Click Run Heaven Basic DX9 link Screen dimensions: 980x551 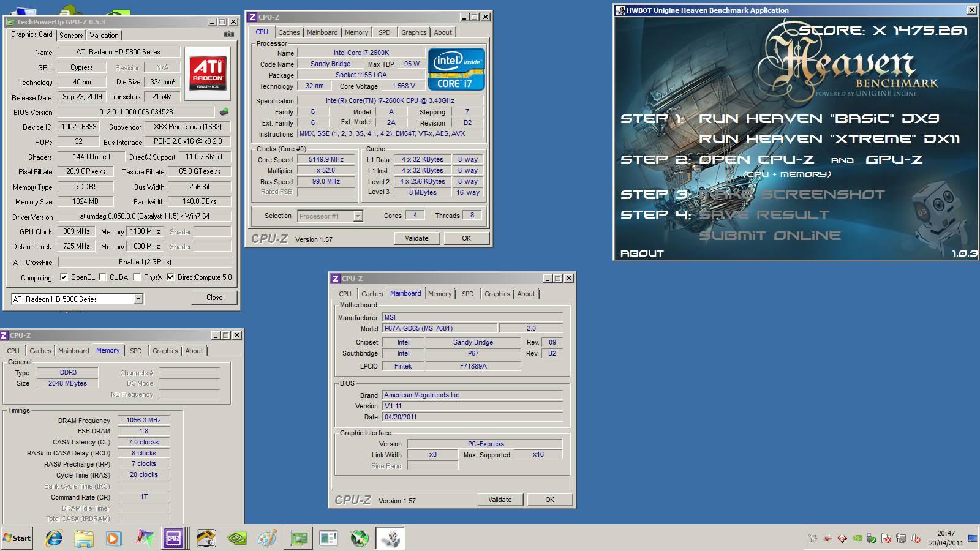pyautogui.click(x=818, y=119)
